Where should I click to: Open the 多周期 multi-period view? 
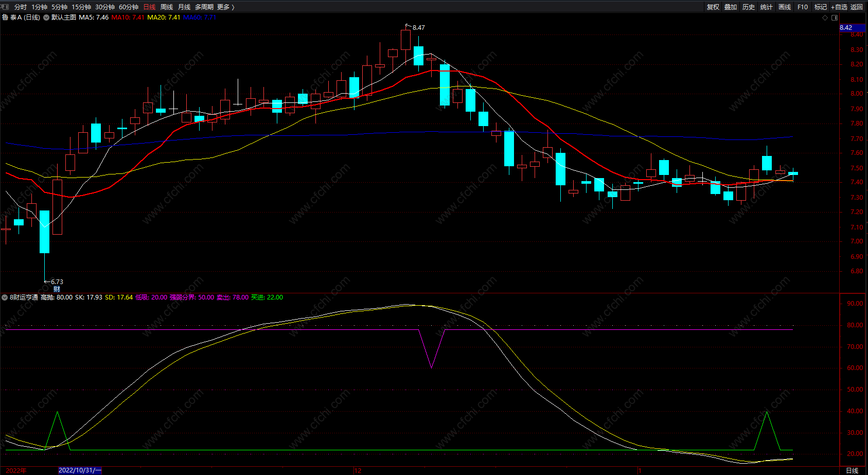(x=204, y=7)
